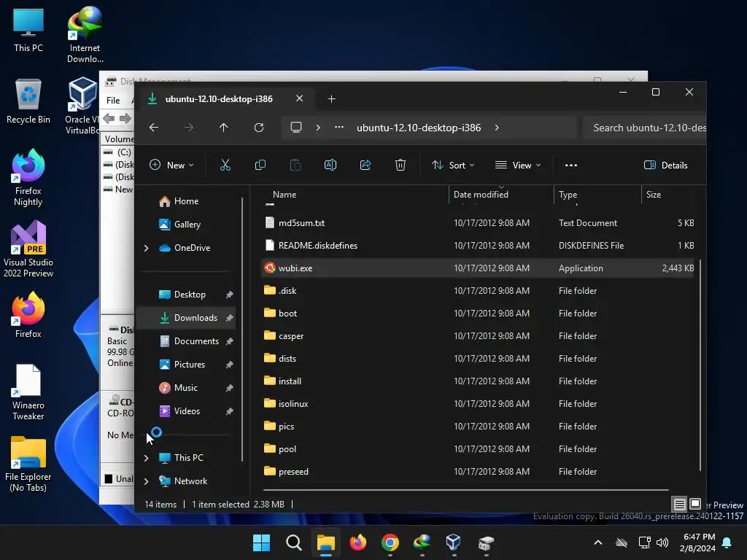Click the file list vertical scrollbar

(x=700, y=365)
